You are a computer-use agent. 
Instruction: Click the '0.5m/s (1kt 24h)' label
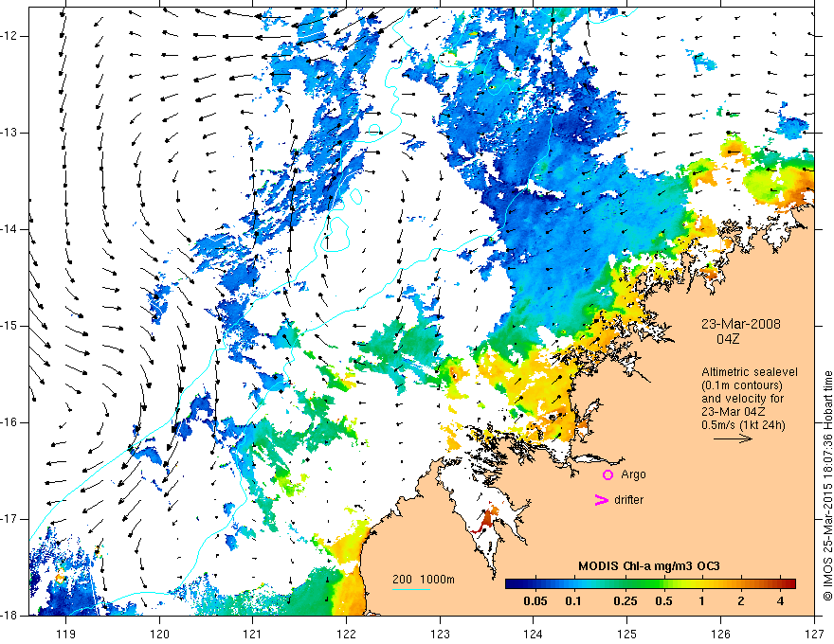pos(743,425)
